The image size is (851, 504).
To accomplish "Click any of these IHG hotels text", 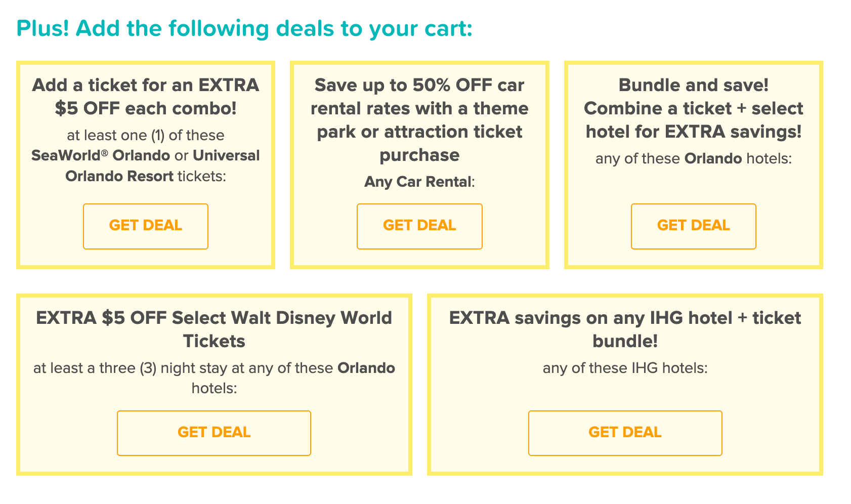I will pos(625,368).
